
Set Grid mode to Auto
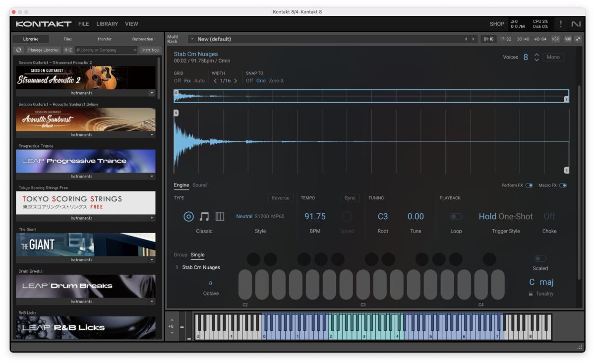[199, 81]
